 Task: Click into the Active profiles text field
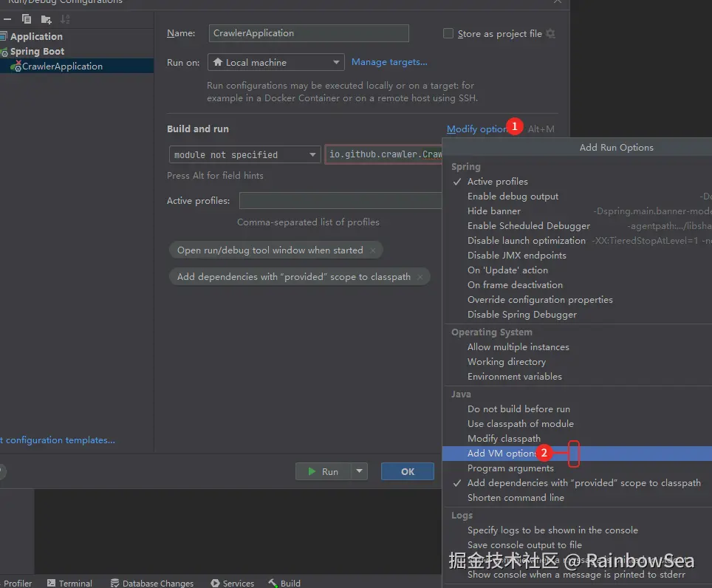pos(340,201)
